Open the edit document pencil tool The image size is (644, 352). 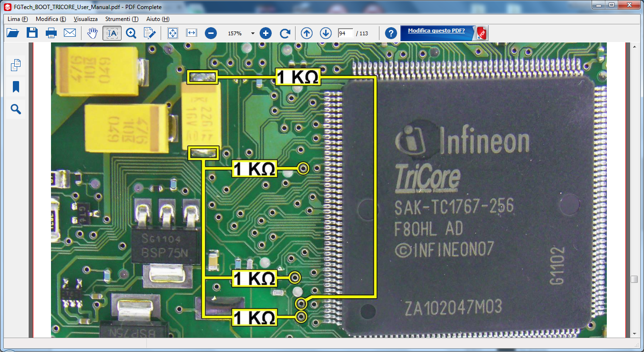(x=150, y=33)
